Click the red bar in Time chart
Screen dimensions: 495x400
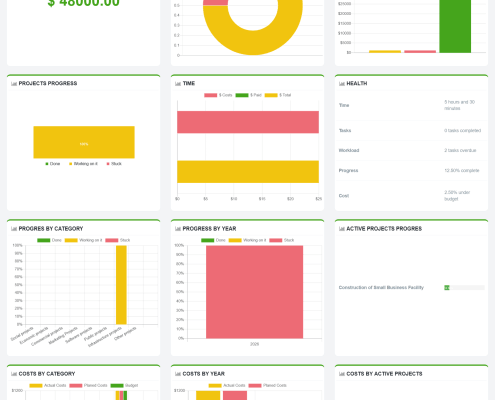coord(248,122)
